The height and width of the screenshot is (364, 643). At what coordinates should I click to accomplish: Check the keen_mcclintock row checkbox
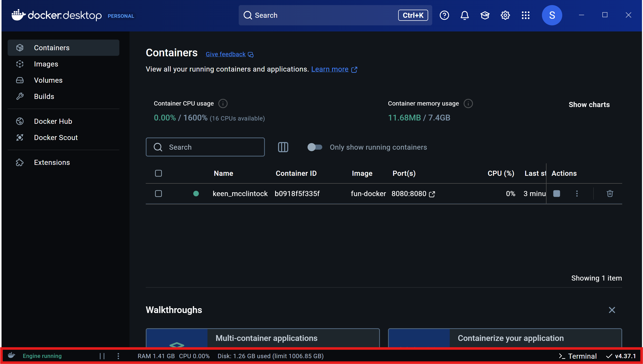pos(158,194)
